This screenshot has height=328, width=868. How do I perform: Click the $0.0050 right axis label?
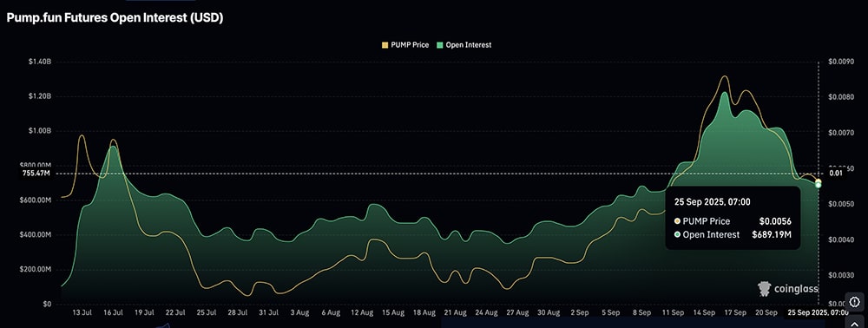[842, 204]
